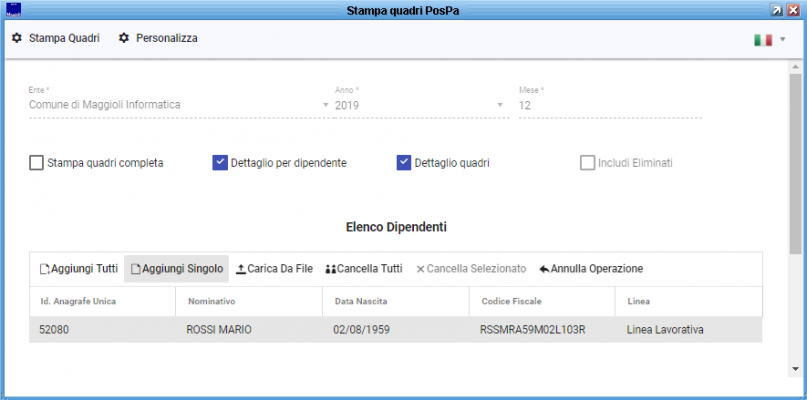The image size is (807, 400).
Task: Select the cell with id 52080
Action: click(102, 330)
